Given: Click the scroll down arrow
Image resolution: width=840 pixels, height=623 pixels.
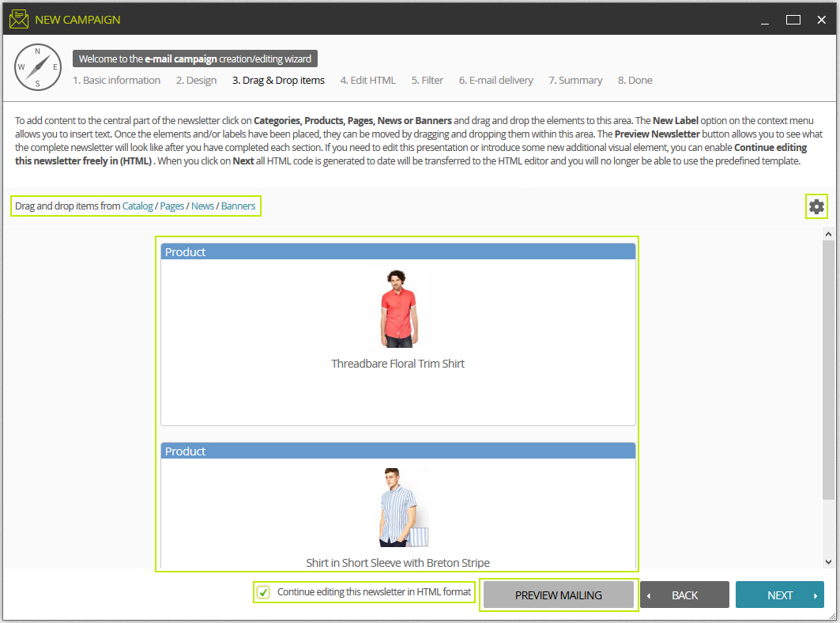Looking at the screenshot, I should point(828,562).
